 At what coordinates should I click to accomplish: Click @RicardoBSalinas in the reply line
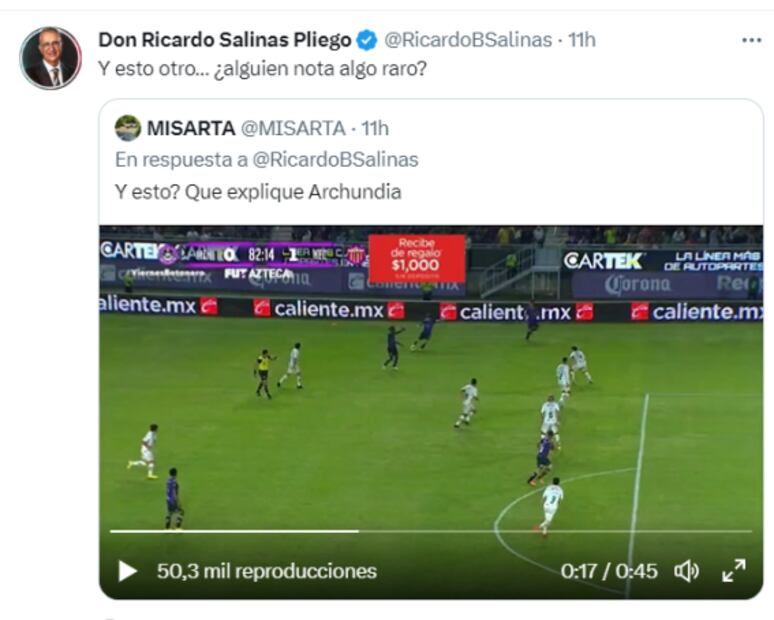click(335, 159)
